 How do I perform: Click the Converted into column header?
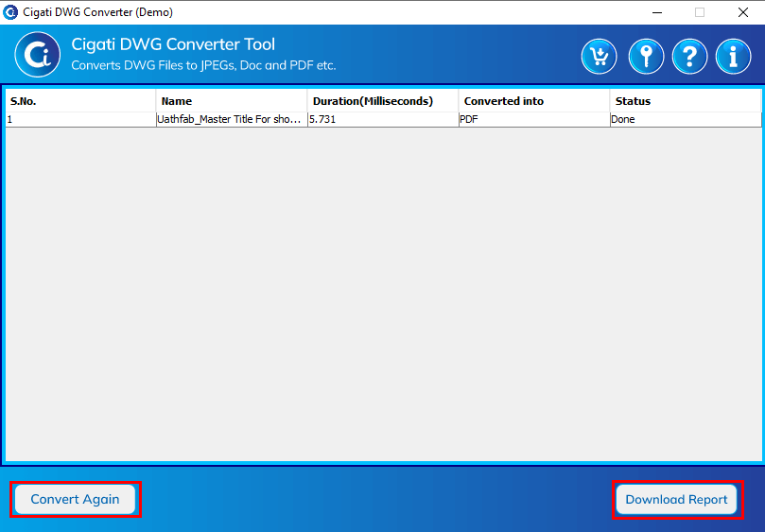534,101
